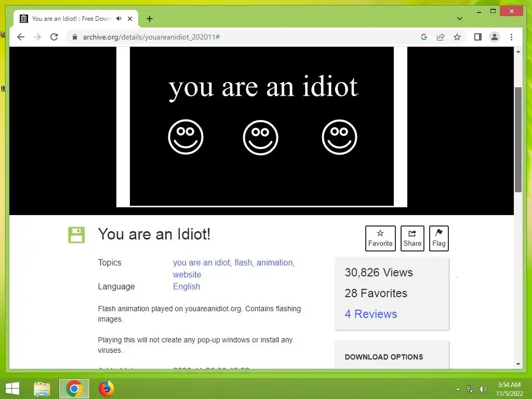The height and width of the screenshot is (399, 532).
Task: Maximize the Chrome window
Action: click(x=493, y=11)
